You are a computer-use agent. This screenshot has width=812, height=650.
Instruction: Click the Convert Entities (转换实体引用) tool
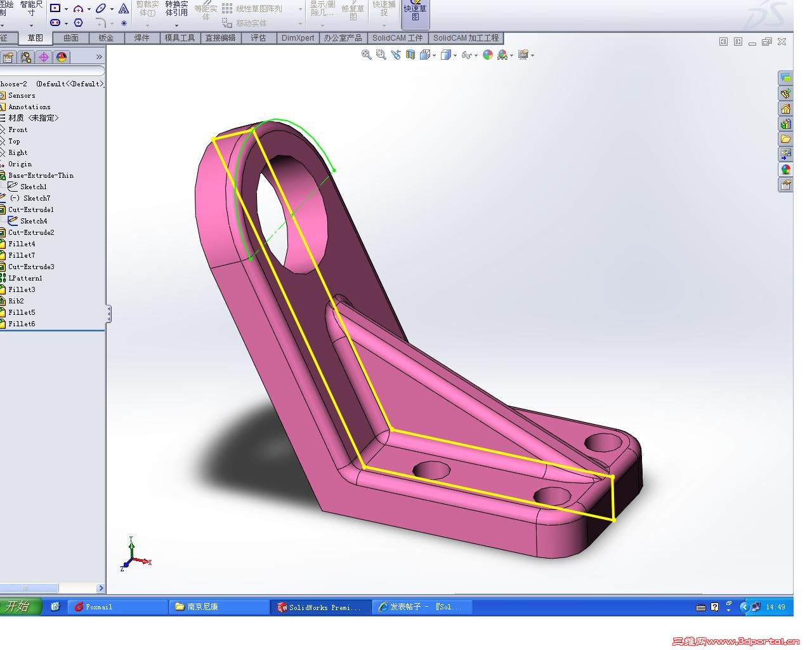(176, 9)
